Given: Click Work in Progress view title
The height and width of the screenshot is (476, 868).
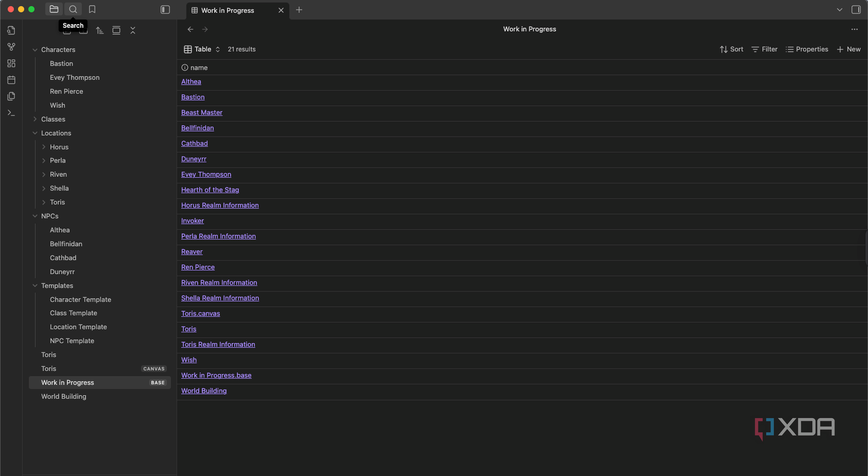Looking at the screenshot, I should [x=529, y=29].
